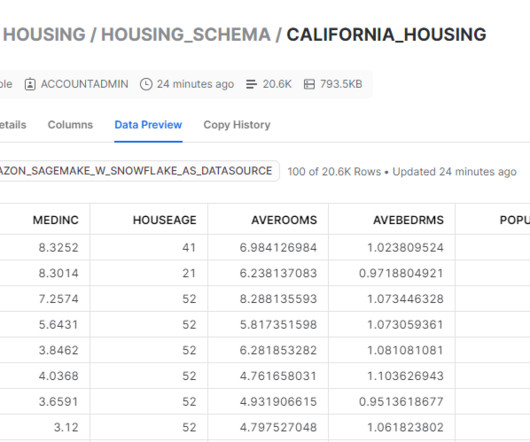Click the 24 minutes ago timestamp
This screenshot has width=530, height=442.
pyautogui.click(x=195, y=84)
